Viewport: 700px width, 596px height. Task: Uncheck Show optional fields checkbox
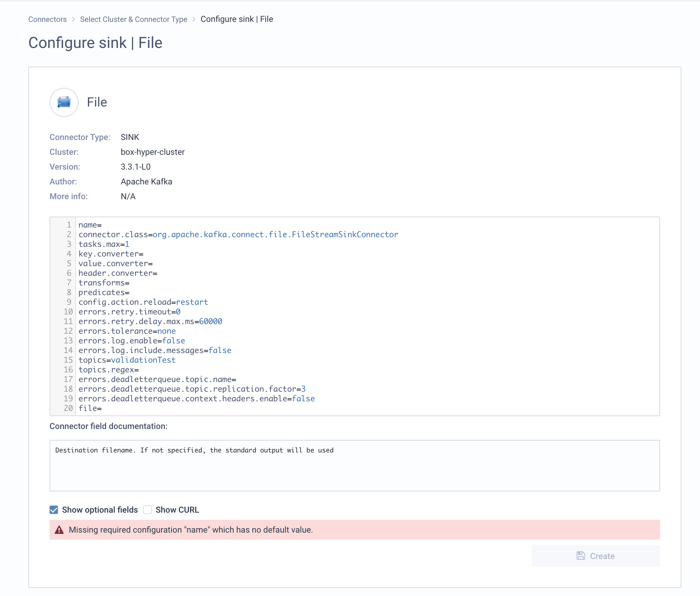[54, 509]
